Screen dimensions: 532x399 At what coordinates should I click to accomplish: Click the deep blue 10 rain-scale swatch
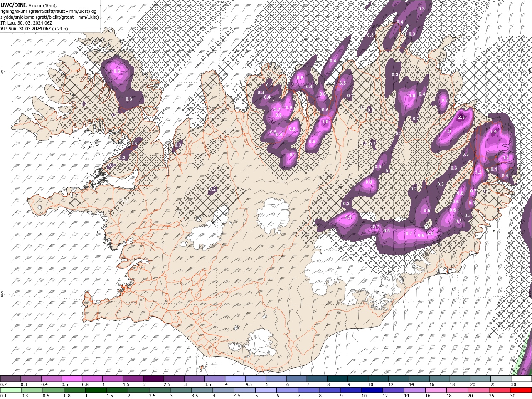(x=372, y=390)
